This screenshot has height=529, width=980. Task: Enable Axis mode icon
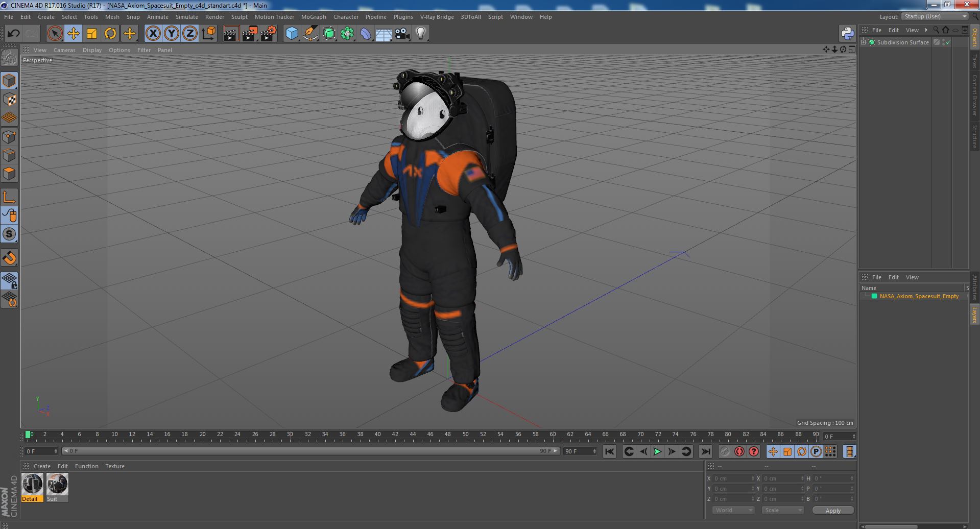point(9,197)
